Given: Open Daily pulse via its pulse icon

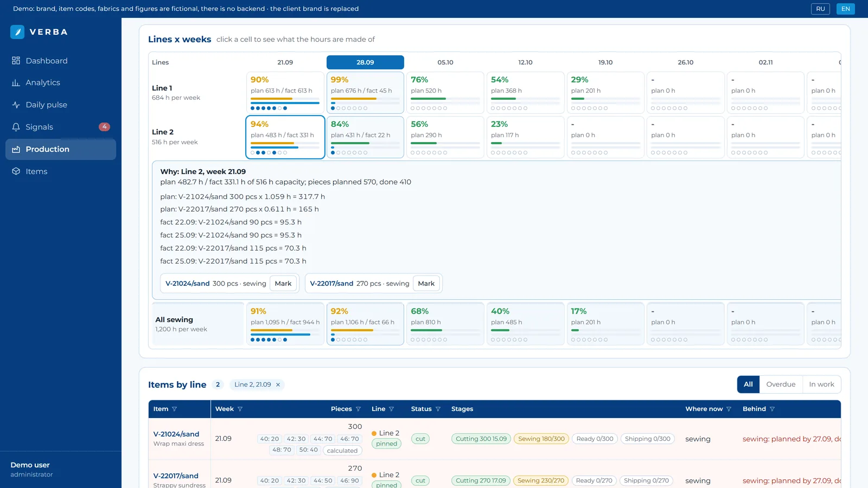Looking at the screenshot, I should [x=16, y=105].
